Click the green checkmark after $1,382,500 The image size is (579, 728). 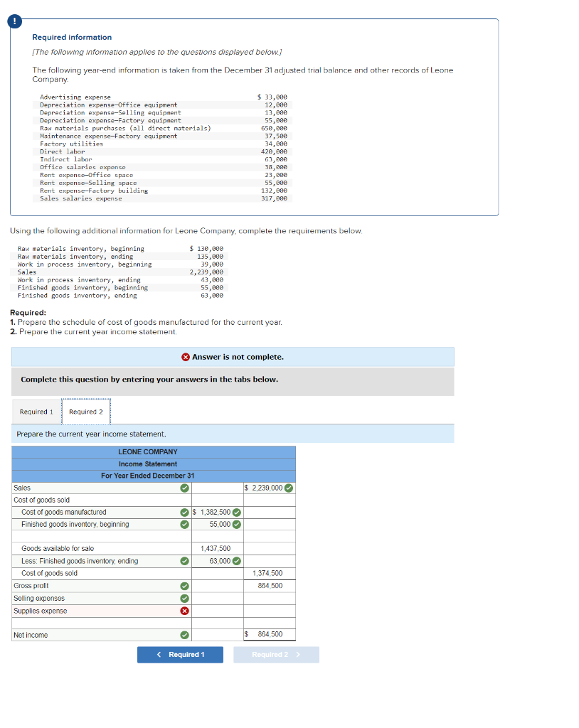point(237,513)
